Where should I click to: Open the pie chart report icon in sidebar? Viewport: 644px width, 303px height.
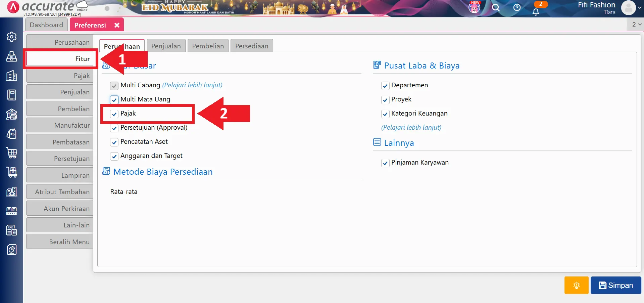coord(12,250)
